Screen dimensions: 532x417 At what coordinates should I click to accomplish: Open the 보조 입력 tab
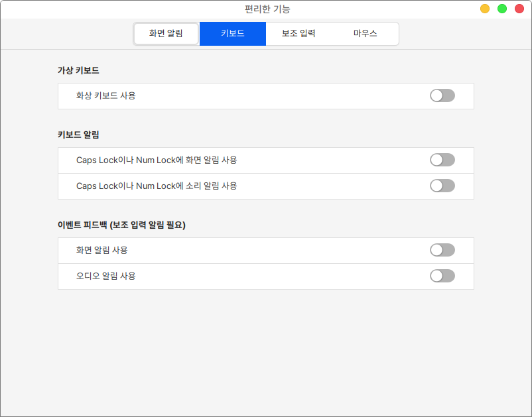click(299, 33)
